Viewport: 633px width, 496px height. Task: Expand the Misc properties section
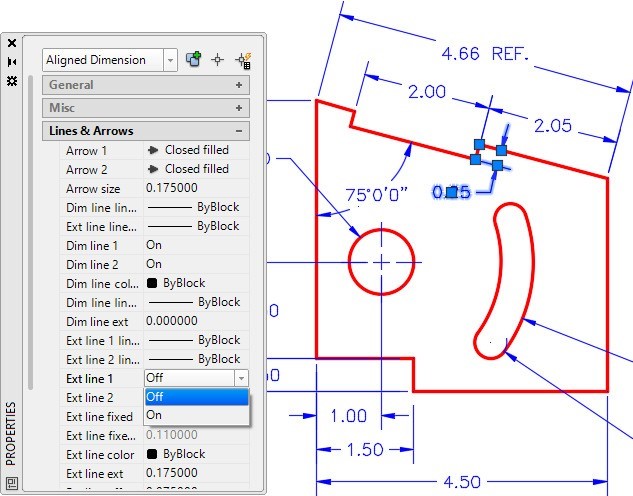tap(239, 108)
